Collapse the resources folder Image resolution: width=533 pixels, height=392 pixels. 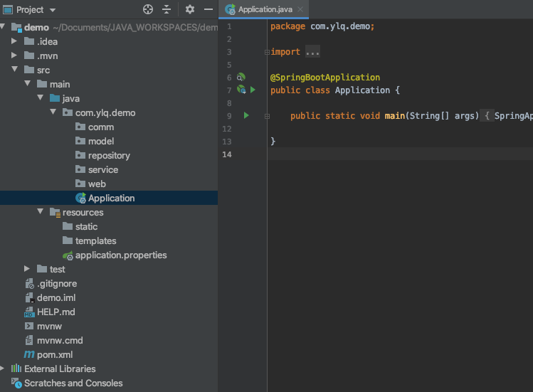(x=40, y=212)
